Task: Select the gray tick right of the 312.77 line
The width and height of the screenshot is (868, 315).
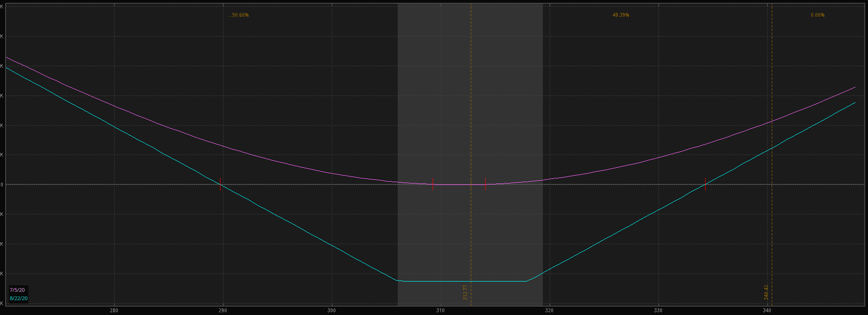Action: 485,184
